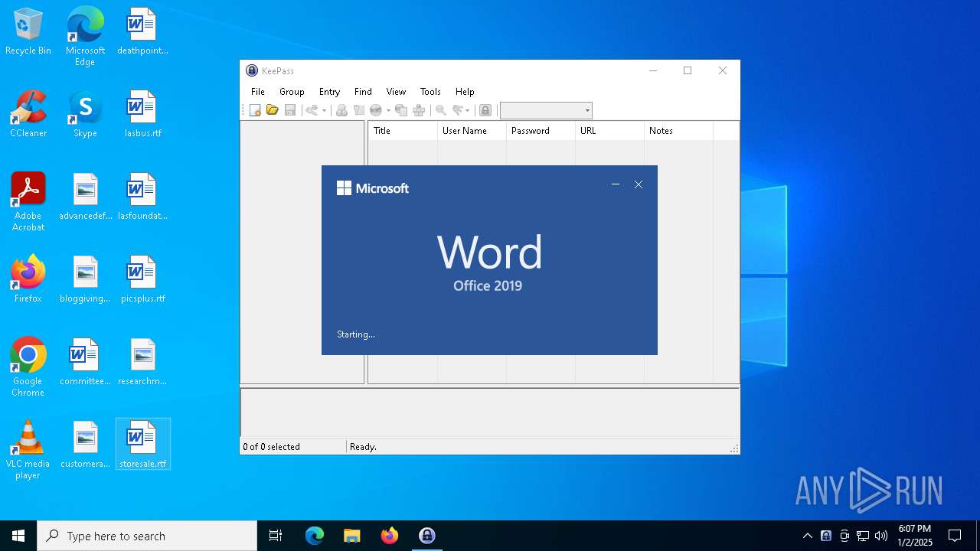Open the File menu in KeePass
This screenshot has width=980, height=551.
coord(258,91)
